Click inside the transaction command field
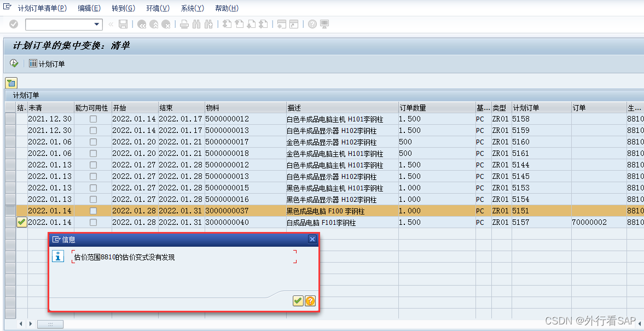 pos(59,25)
